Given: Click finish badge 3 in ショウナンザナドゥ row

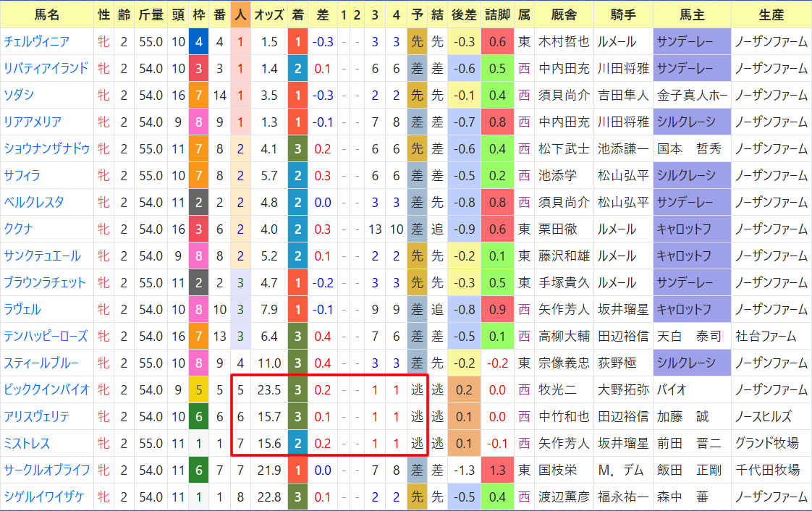Looking at the screenshot, I should pos(297,149).
